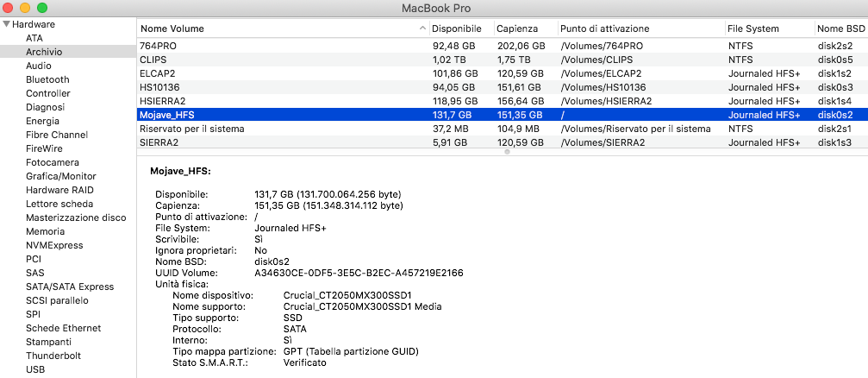868x378 pixels.
Task: Select Grafica/Monitor category
Action: [61, 177]
